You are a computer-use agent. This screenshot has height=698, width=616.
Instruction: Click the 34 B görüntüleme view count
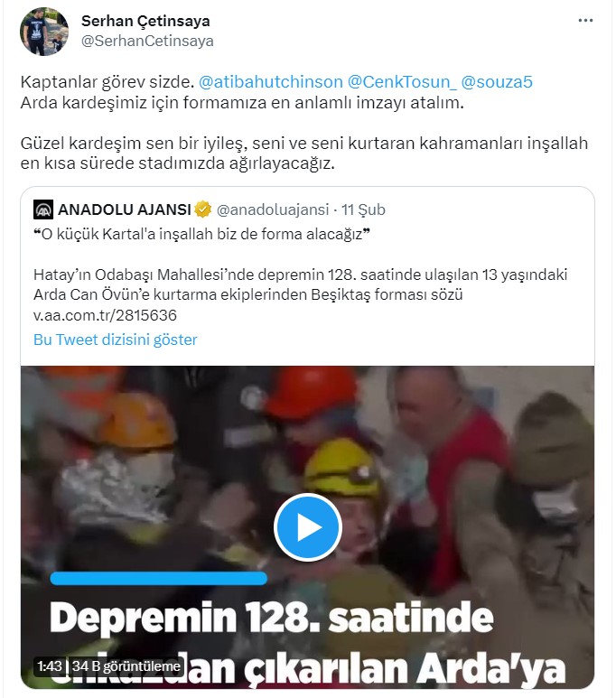(126, 666)
